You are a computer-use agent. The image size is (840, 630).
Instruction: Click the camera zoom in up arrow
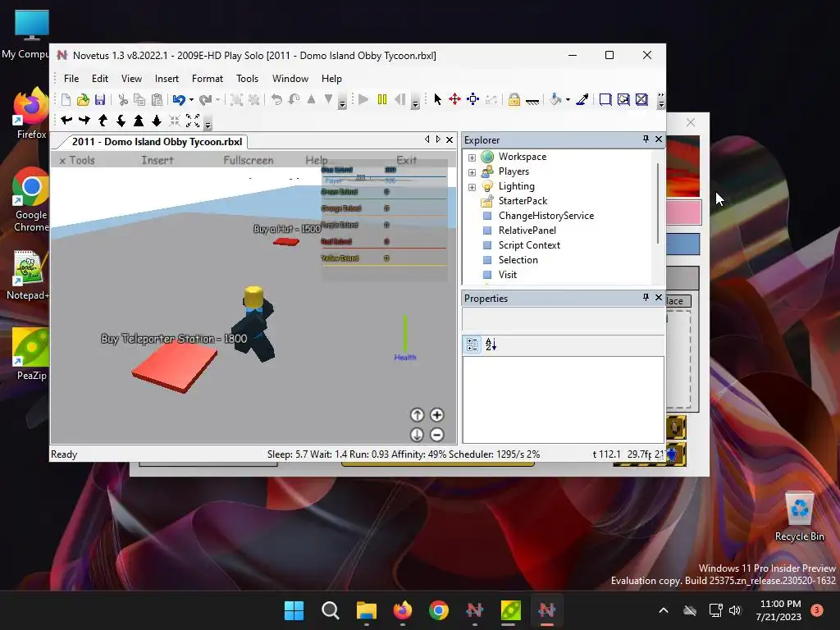(139, 121)
